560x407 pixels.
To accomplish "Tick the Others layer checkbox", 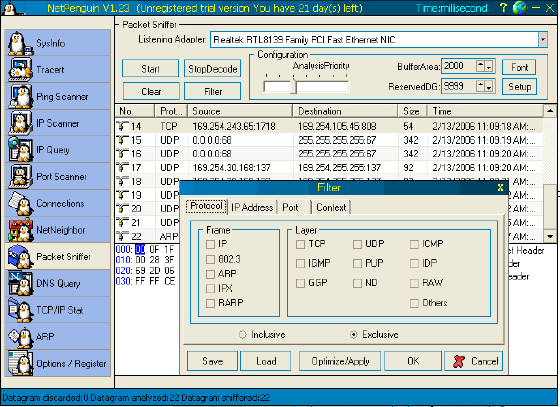I will (414, 303).
